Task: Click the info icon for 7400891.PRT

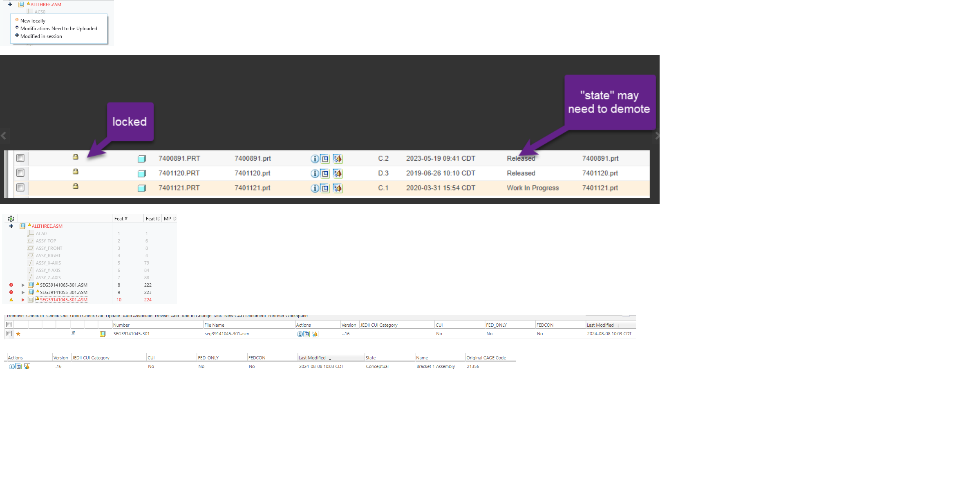Action: click(314, 159)
